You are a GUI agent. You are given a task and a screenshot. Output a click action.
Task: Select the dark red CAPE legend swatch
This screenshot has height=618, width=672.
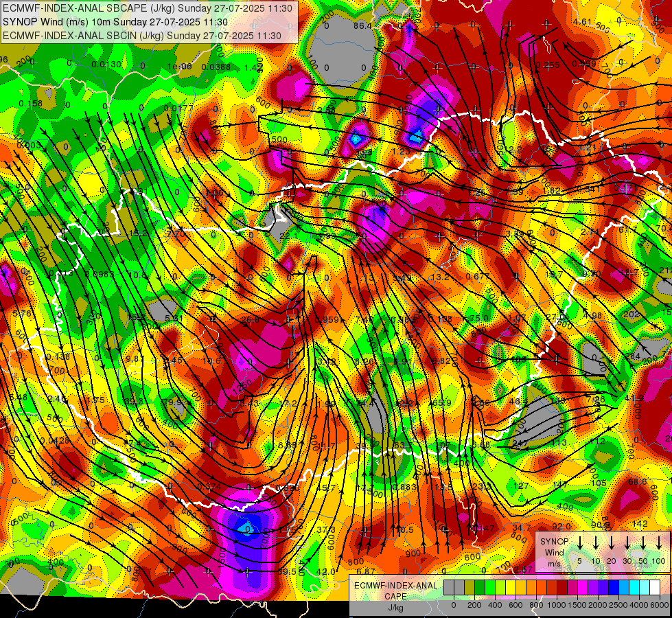click(562, 588)
